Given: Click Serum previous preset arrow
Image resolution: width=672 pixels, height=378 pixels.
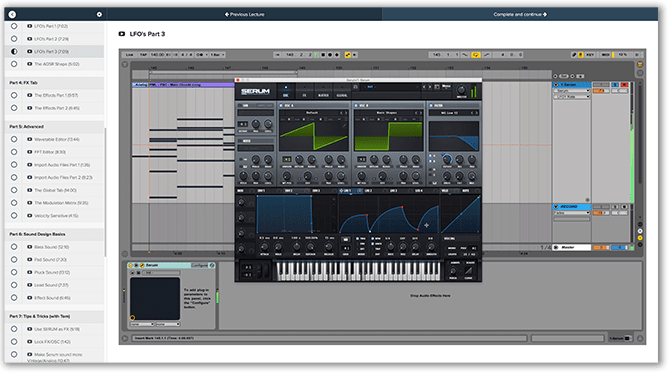Looking at the screenshot, I should pos(424,87).
